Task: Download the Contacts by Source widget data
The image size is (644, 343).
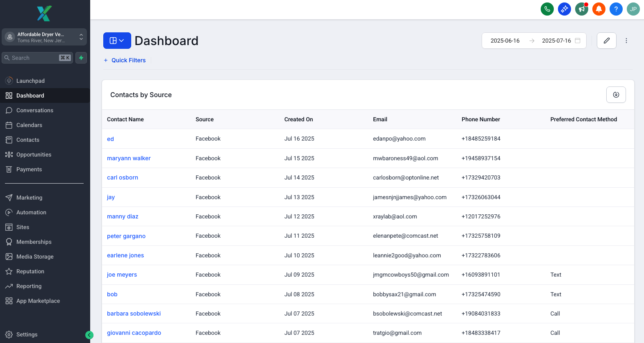Action: click(616, 95)
